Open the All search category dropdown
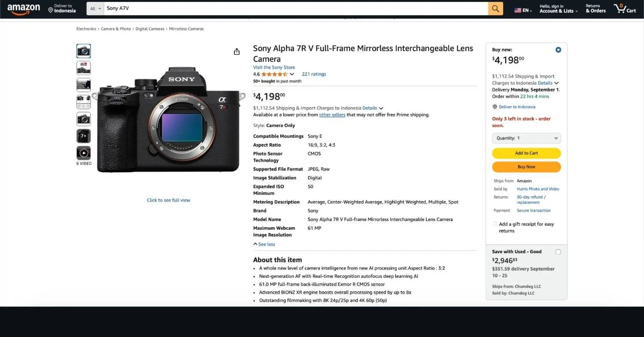Viewport: 644px width, 337px height. pyautogui.click(x=95, y=9)
